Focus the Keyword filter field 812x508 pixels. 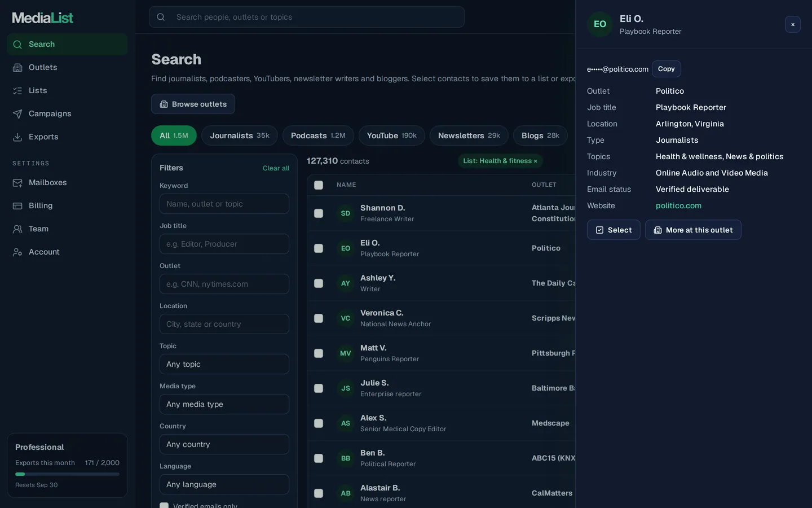click(x=224, y=204)
